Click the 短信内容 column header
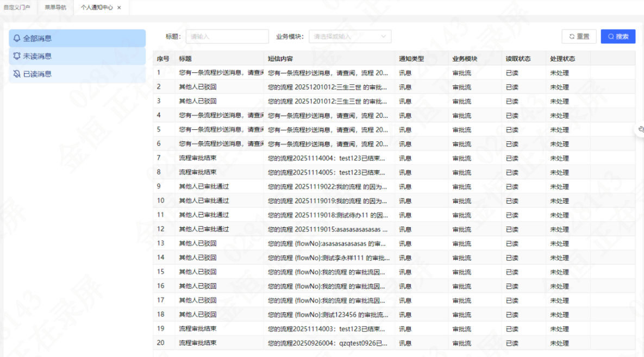This screenshot has height=357, width=644. [280, 59]
